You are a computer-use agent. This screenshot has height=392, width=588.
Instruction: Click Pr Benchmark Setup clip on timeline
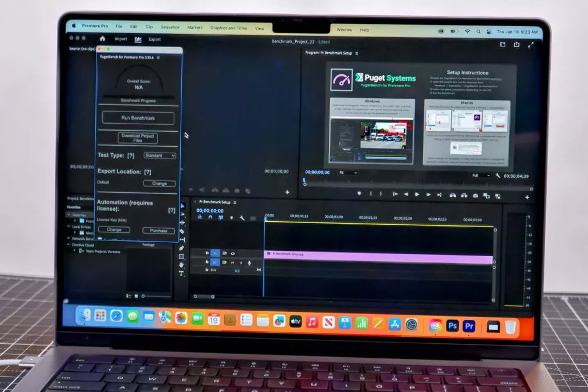point(378,256)
